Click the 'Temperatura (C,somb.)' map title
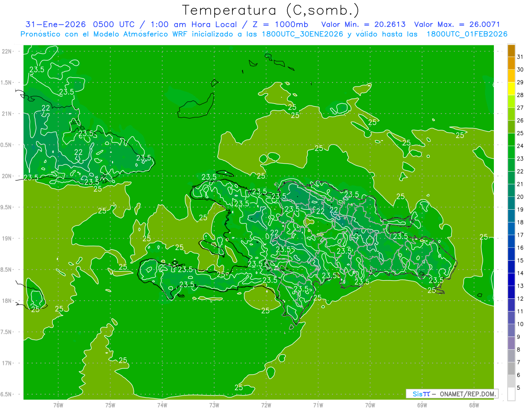Image resolution: width=532 pixels, height=411 pixels. point(270,10)
